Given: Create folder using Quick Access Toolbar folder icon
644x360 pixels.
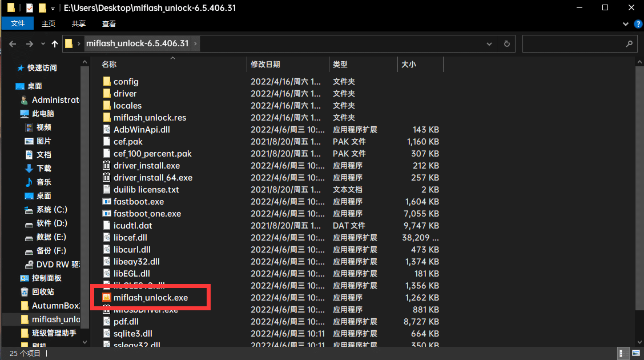Looking at the screenshot, I should click(x=42, y=7).
